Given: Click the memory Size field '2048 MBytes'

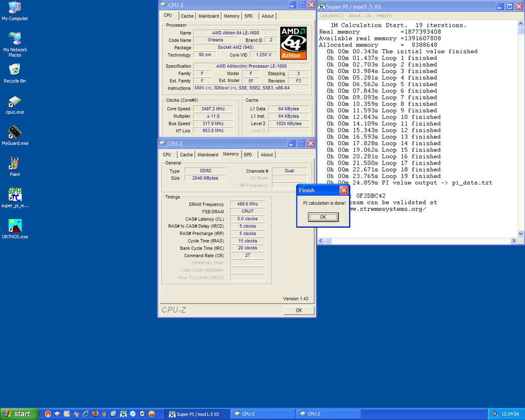Looking at the screenshot, I should tap(205, 178).
